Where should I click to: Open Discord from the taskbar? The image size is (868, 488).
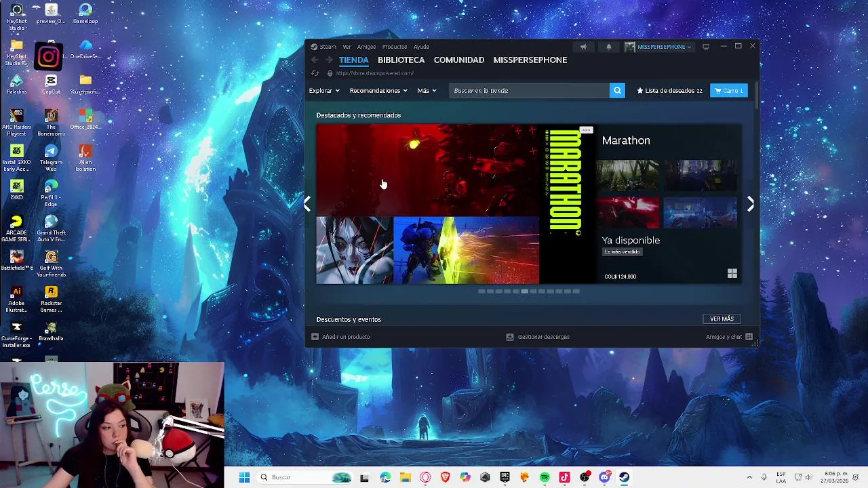pos(604,477)
